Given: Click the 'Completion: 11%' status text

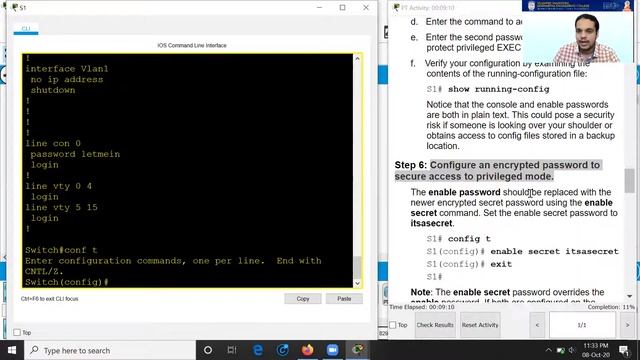Looking at the screenshot, I should point(611,307).
